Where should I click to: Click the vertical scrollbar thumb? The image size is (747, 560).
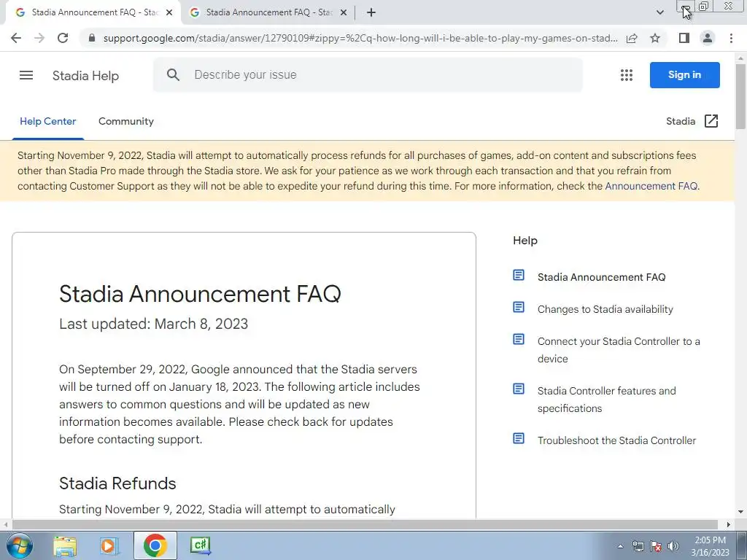click(x=741, y=96)
